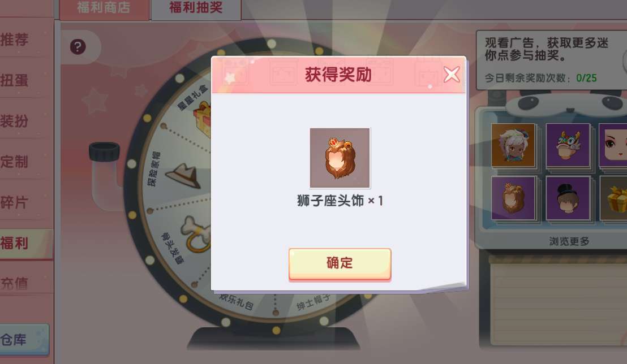Open the 装扮 sidebar section
This screenshot has width=627, height=364.
16,121
